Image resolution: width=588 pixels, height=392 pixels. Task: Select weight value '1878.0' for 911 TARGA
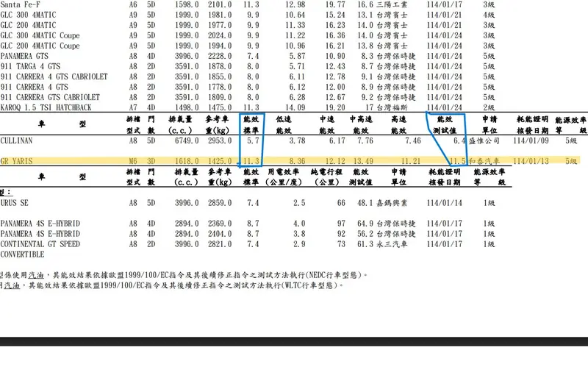pos(220,66)
